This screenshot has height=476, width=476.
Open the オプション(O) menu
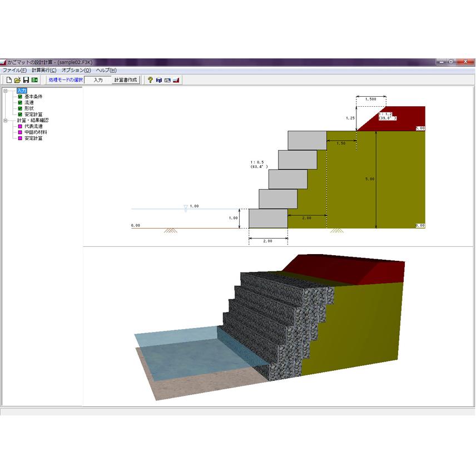click(x=76, y=70)
